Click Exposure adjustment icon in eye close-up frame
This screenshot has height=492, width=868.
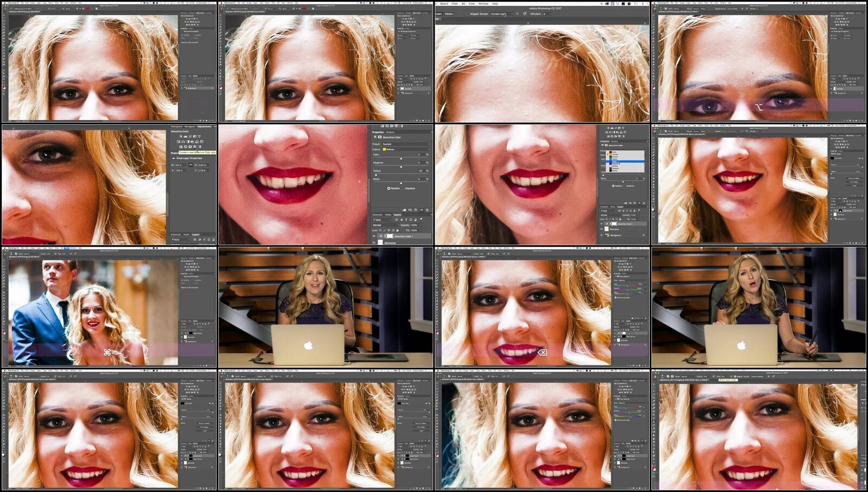coord(195,136)
